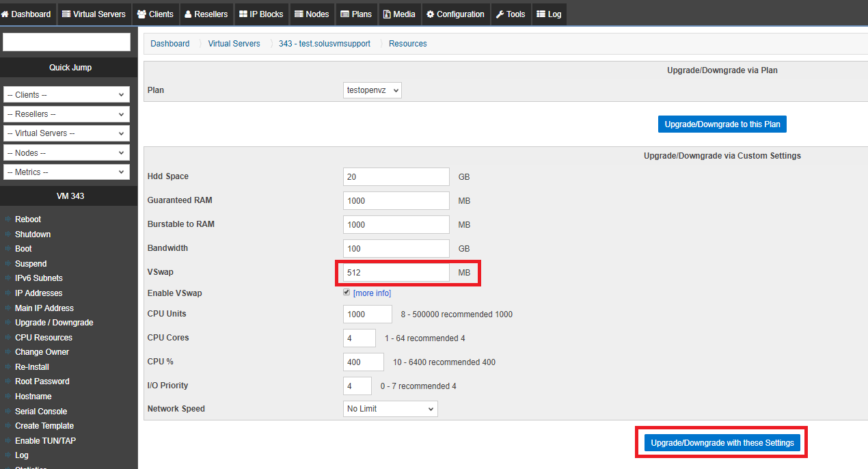Image resolution: width=868 pixels, height=469 pixels.
Task: Click the VSwap input field
Action: (x=396, y=272)
